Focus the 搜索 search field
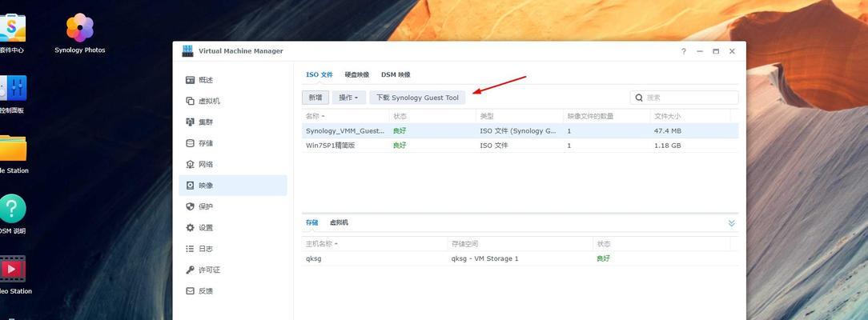The width and height of the screenshot is (868, 320). (684, 98)
